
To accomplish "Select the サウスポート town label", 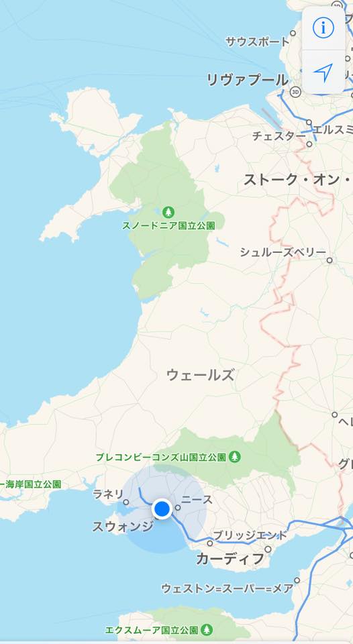I will 258,42.
